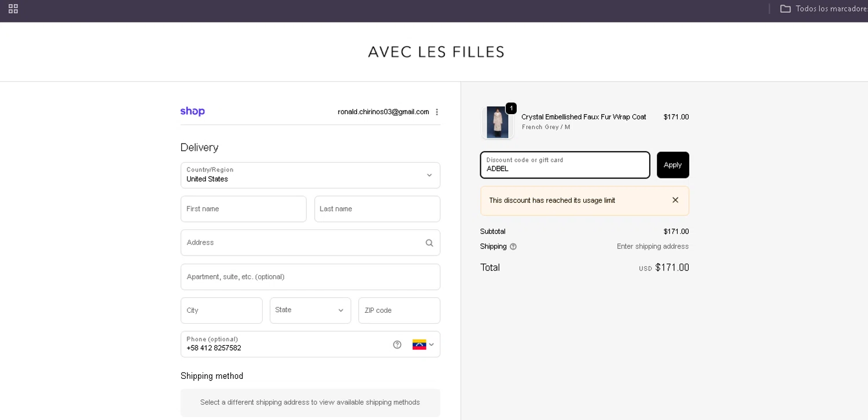Click the Discount code or gift card field
The height and width of the screenshot is (420, 868).
point(565,165)
